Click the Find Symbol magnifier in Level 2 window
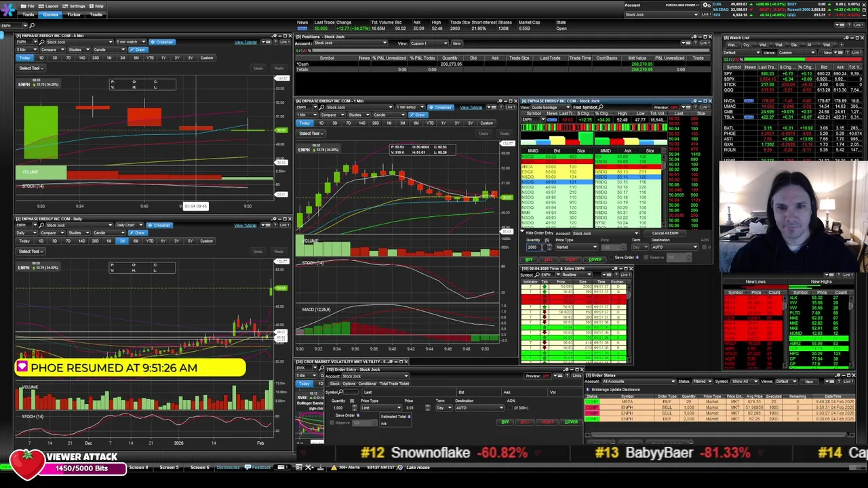Screen dimensions: 868x488 (x=601, y=107)
